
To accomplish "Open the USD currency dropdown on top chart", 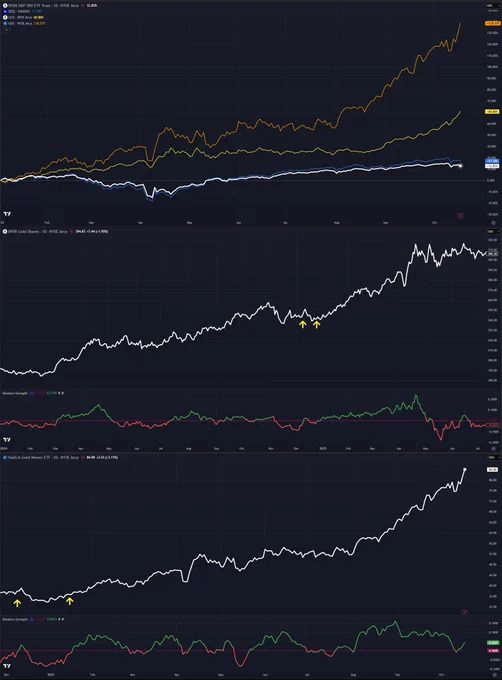I will (493, 6).
